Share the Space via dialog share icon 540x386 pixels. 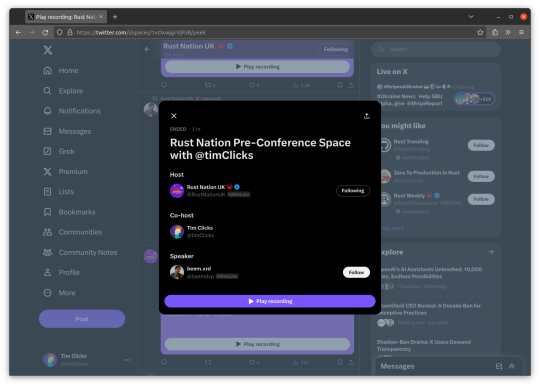pyautogui.click(x=367, y=116)
